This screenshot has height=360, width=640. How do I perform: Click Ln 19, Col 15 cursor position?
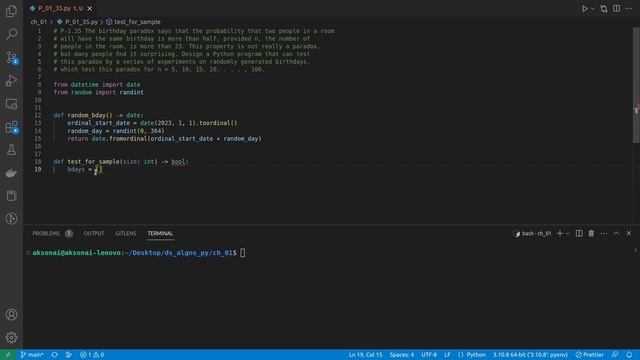point(365,355)
